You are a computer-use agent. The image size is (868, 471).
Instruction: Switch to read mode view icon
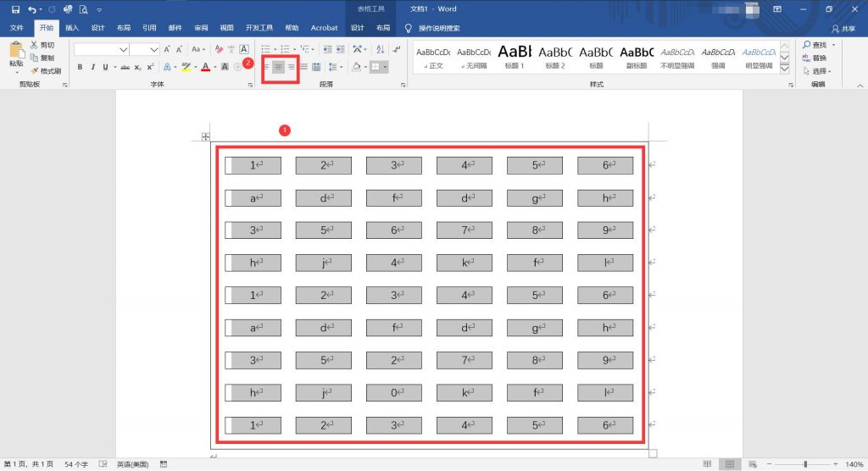pos(707,464)
